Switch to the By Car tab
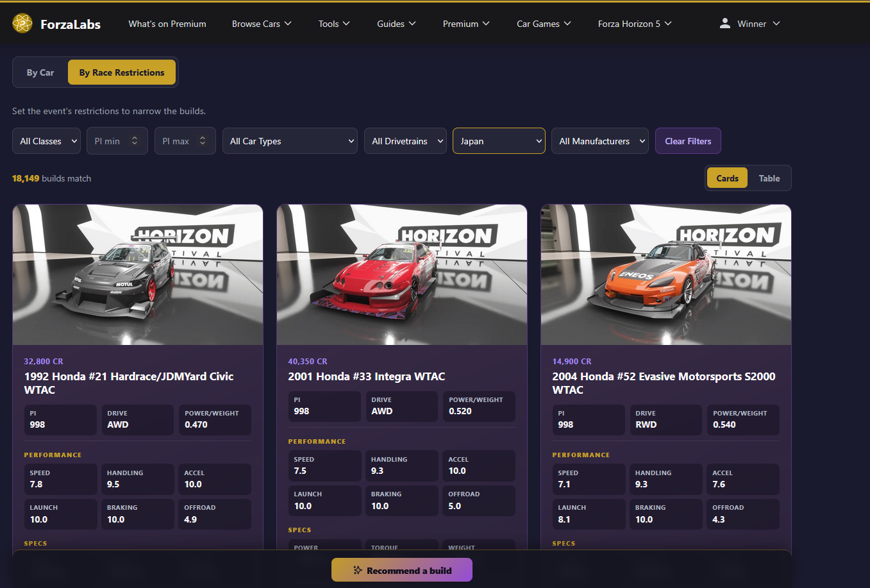870x588 pixels. click(40, 72)
